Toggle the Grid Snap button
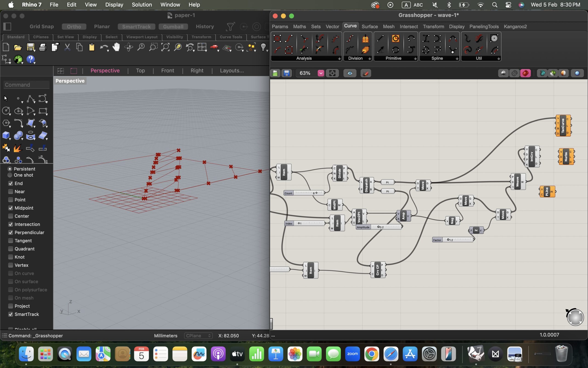 [42, 26]
